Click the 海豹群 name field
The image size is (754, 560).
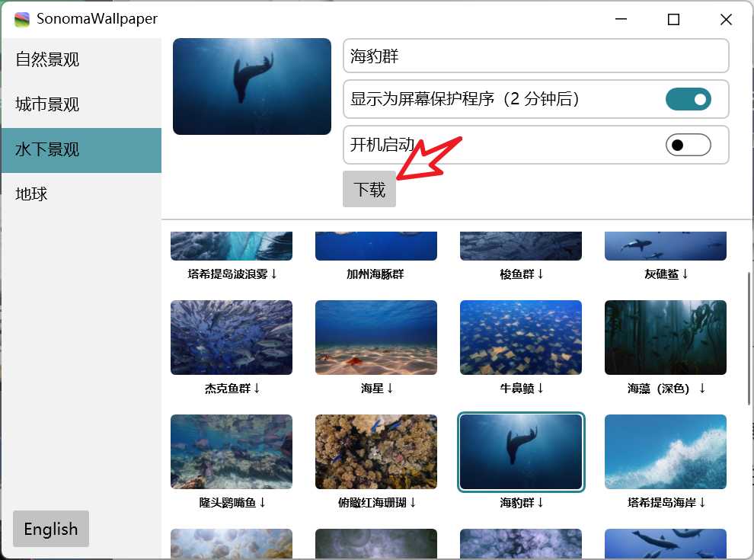535,56
